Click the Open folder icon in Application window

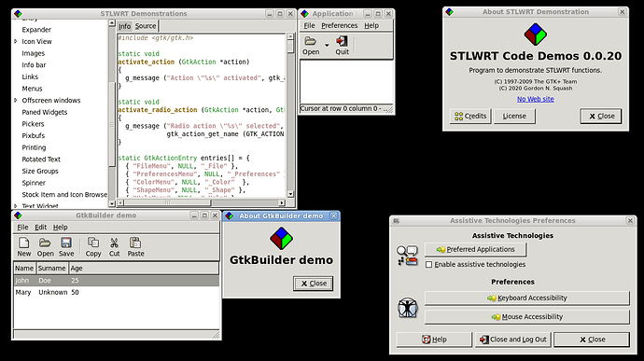(310, 41)
